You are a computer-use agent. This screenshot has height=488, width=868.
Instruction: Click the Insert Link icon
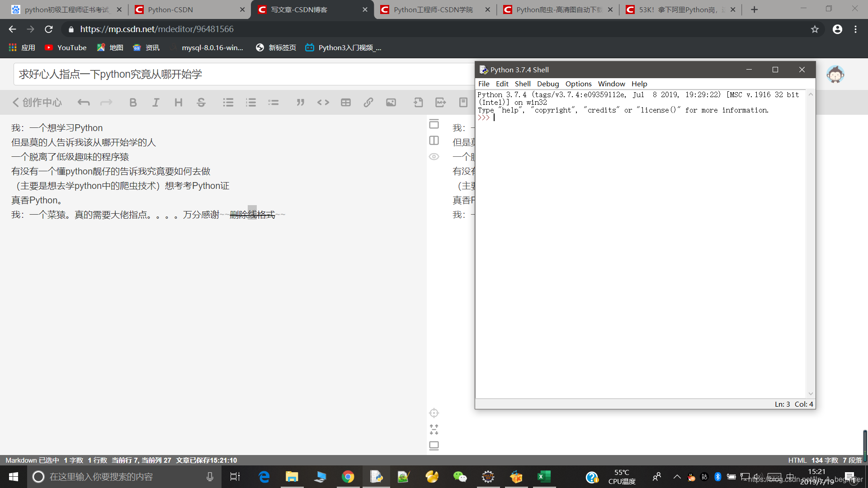[368, 102]
